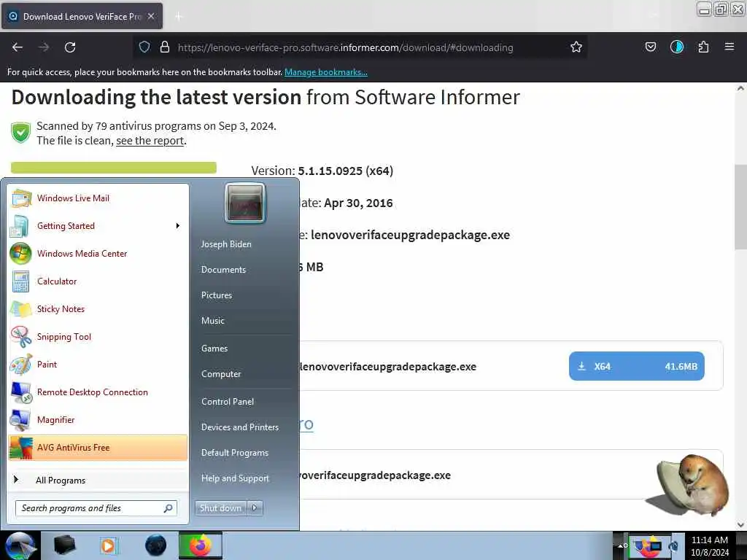Launch the Getting Started icon
The image size is (747, 560).
(20, 226)
